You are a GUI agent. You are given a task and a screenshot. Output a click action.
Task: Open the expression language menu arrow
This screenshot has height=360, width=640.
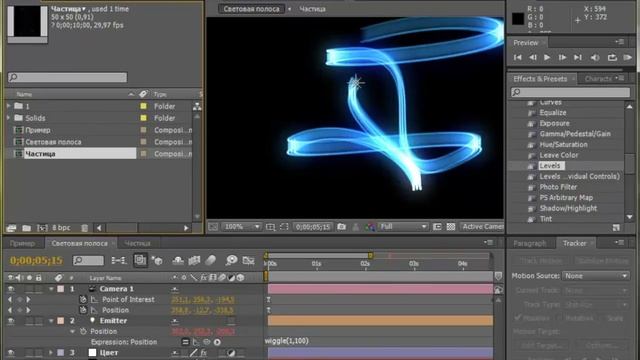217,342
